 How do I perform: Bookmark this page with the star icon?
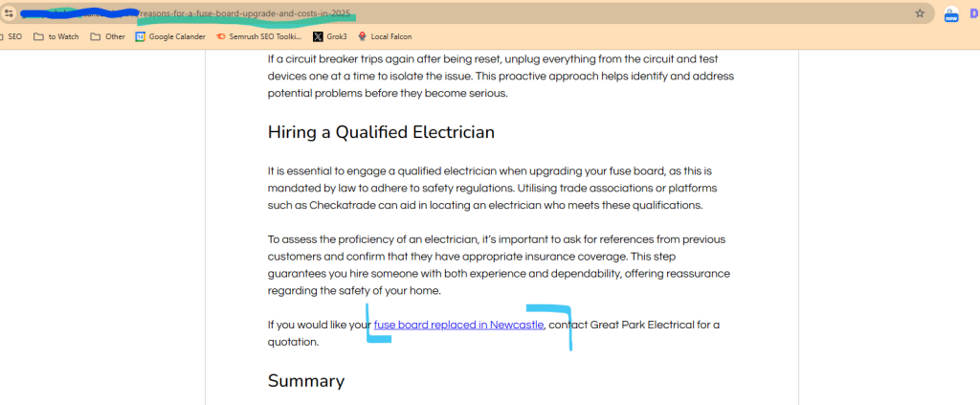(x=920, y=13)
